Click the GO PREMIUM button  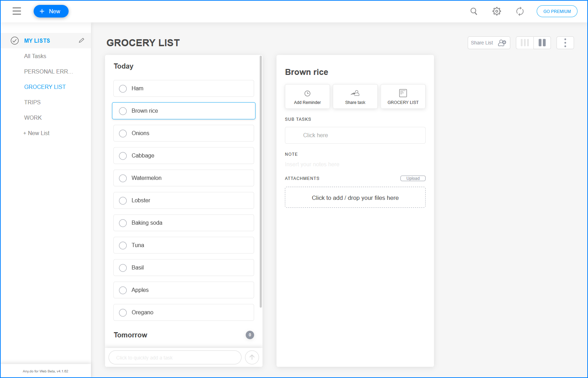557,11
